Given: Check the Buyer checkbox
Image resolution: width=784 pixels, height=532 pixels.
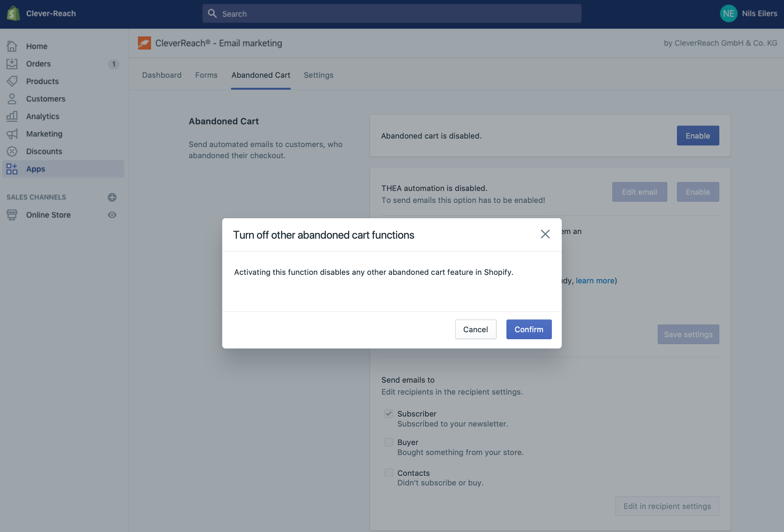Looking at the screenshot, I should [389, 442].
